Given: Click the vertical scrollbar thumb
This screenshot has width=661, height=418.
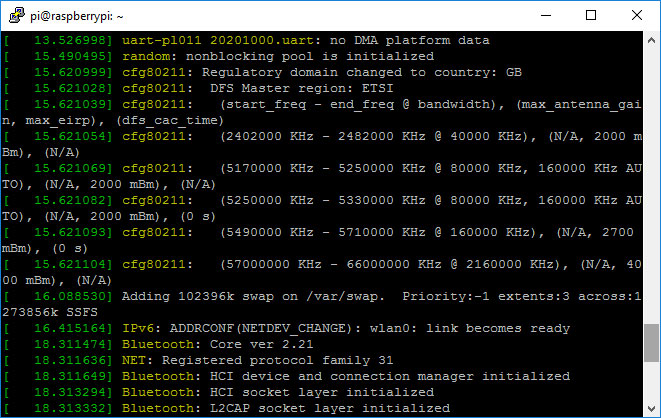Looking at the screenshot, I should coord(651,347).
